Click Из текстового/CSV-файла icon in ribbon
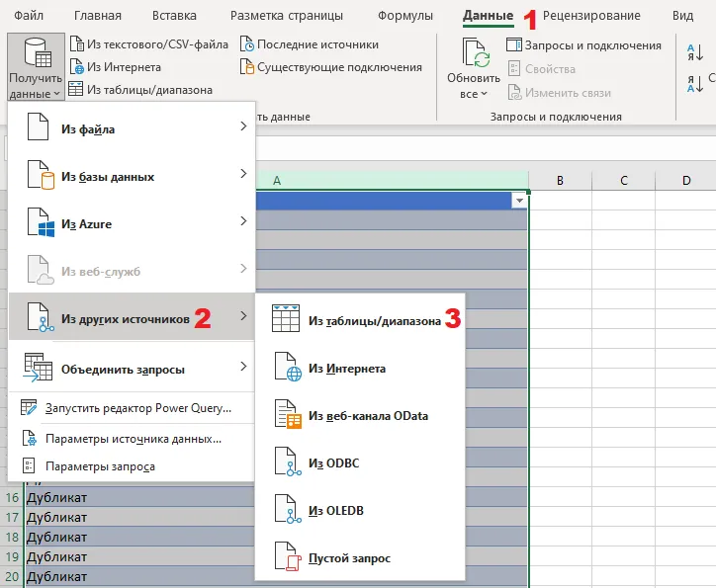 click(76, 44)
